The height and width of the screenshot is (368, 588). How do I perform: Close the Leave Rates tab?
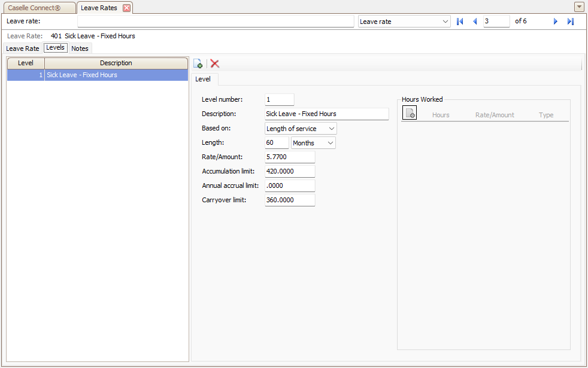coord(127,8)
